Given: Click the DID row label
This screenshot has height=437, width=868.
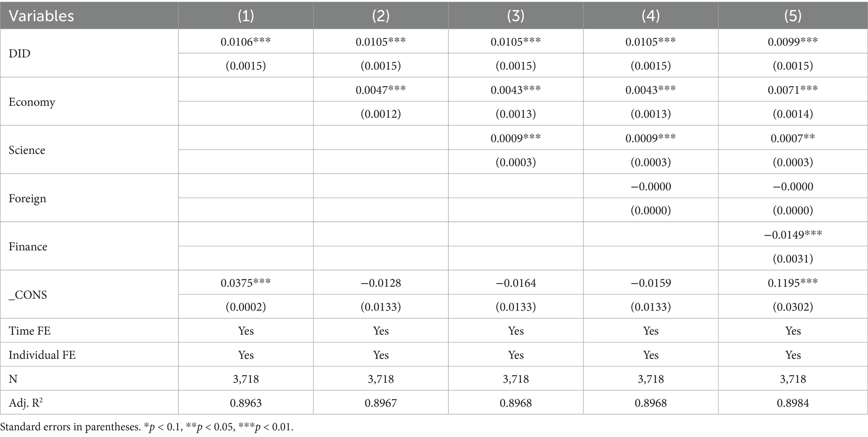Looking at the screenshot, I should 20,53.
